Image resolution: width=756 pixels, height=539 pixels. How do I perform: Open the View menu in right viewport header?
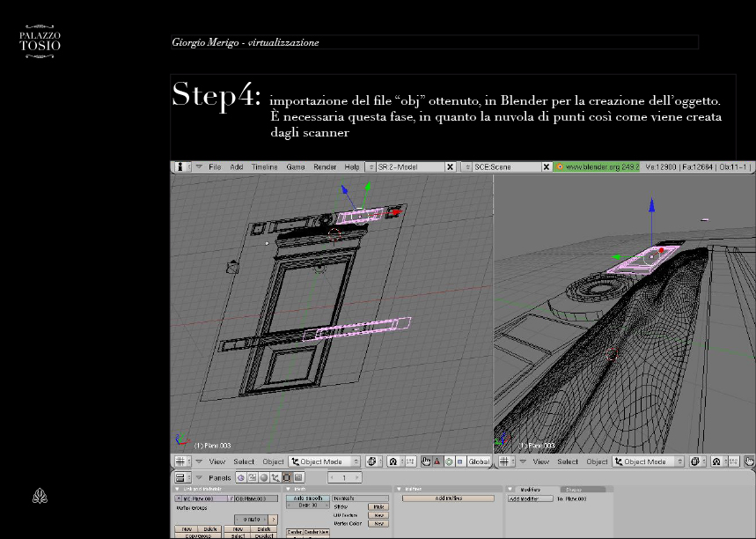[541, 461]
